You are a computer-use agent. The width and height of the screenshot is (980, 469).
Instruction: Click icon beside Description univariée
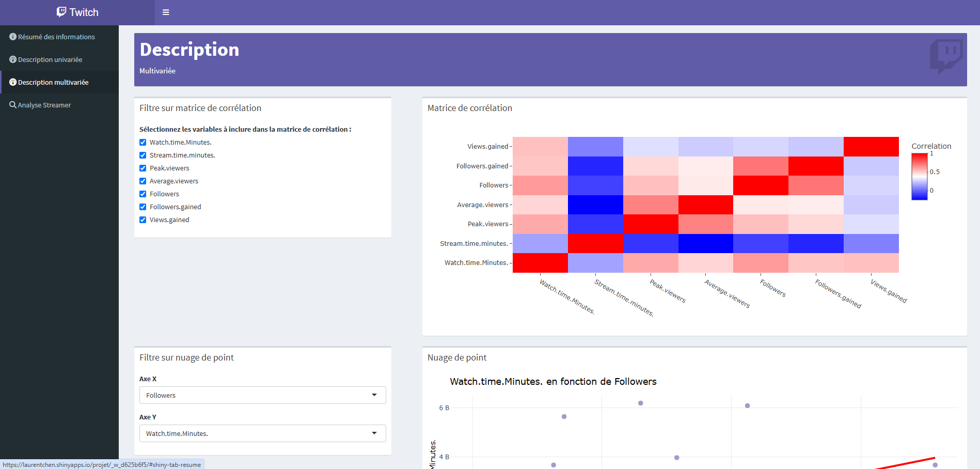(13, 59)
